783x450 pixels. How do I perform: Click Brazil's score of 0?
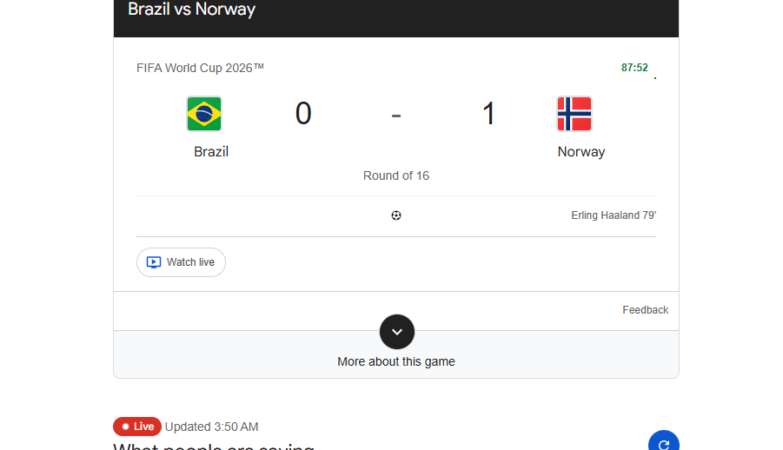(303, 113)
